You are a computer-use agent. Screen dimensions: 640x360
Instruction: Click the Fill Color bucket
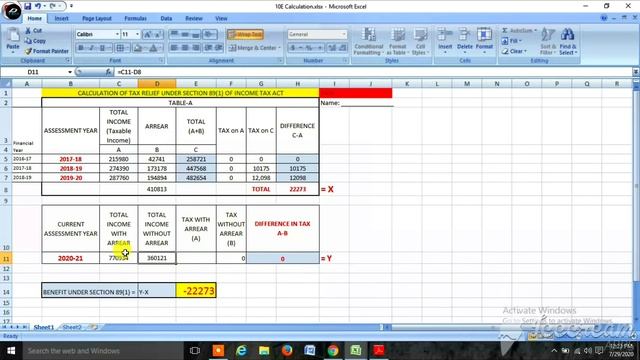[138, 48]
